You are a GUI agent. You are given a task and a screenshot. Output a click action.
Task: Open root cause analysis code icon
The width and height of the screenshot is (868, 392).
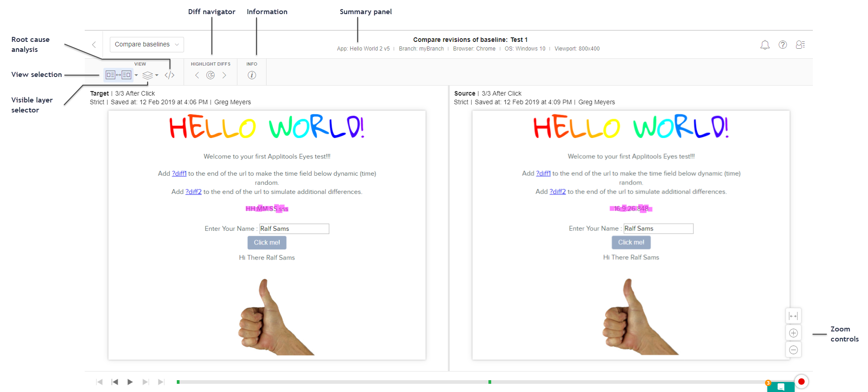pos(169,75)
